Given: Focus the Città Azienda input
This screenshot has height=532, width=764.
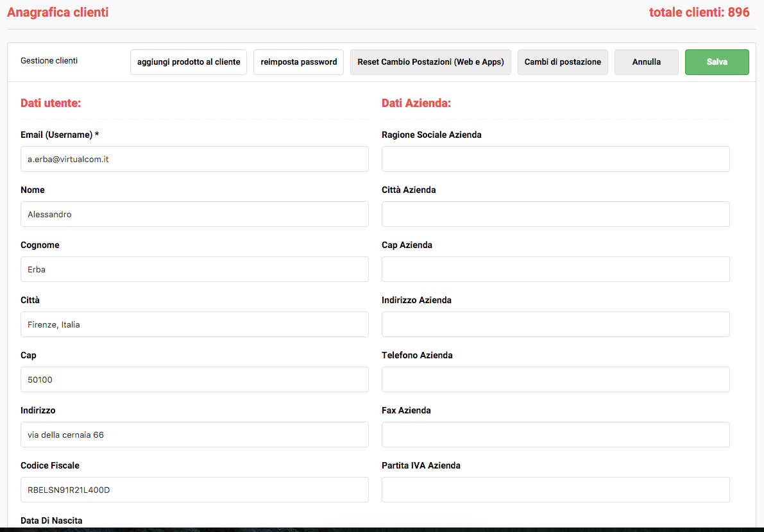Looking at the screenshot, I should [x=556, y=214].
